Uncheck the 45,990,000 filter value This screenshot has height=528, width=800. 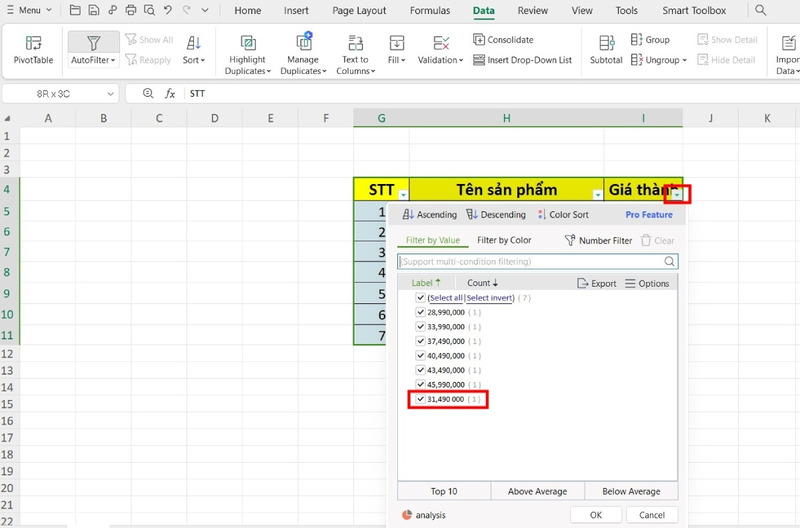click(420, 385)
